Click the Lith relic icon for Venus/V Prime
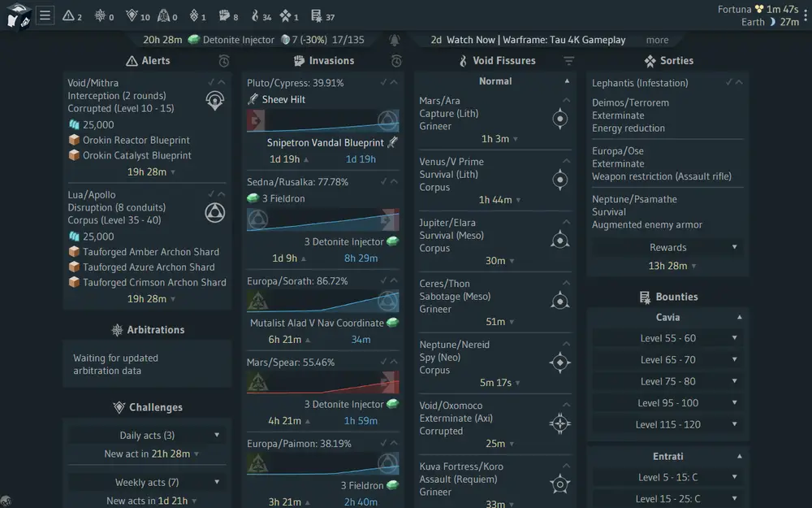 tap(559, 180)
